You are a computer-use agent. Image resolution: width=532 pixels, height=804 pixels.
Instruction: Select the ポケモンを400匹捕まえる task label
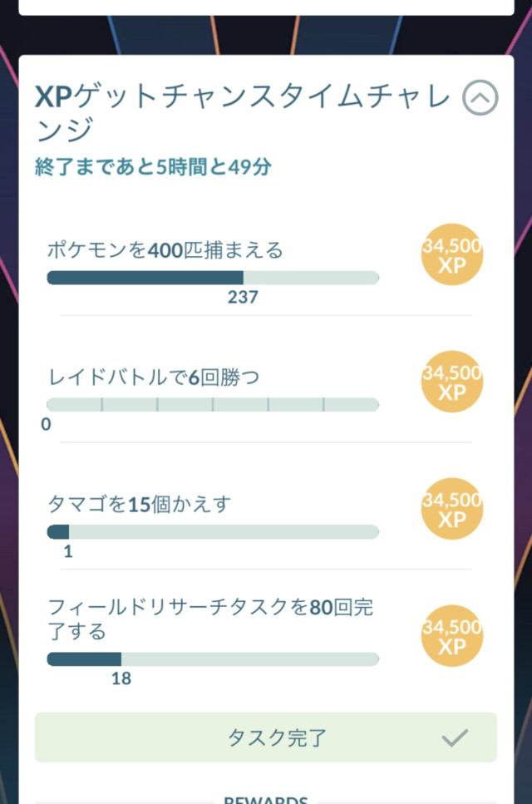tap(165, 249)
